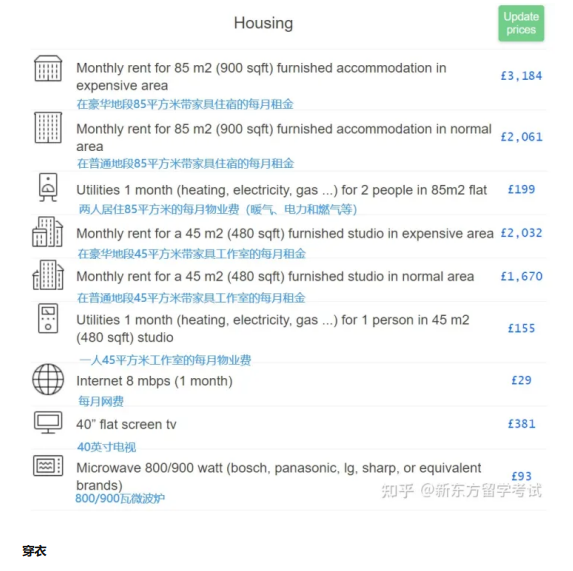Click the heater icon for 2-person utilities
The image size is (573, 571).
tap(48, 187)
